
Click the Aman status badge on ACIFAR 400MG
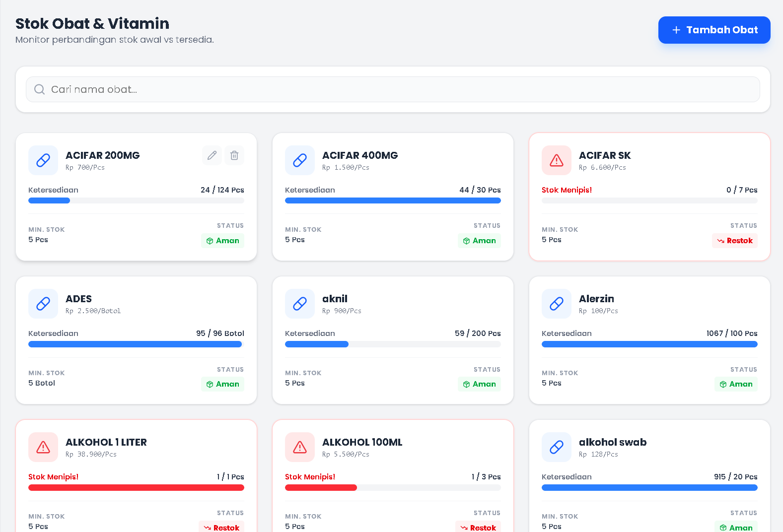[479, 241]
